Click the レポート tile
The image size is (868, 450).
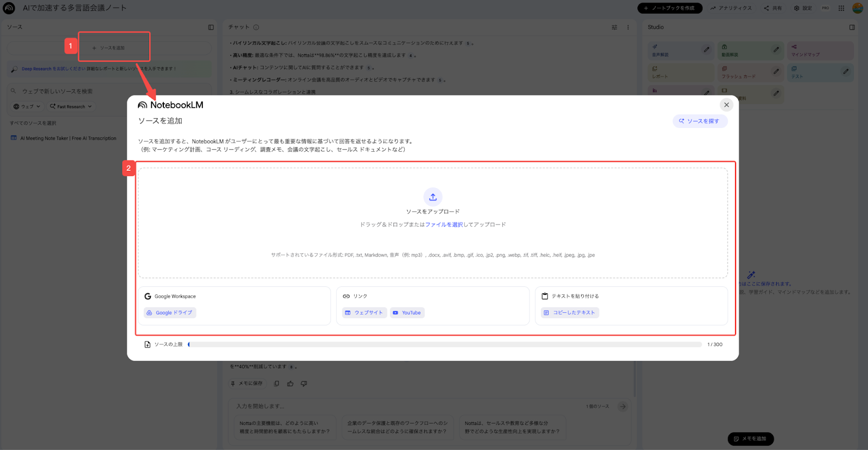(681, 72)
